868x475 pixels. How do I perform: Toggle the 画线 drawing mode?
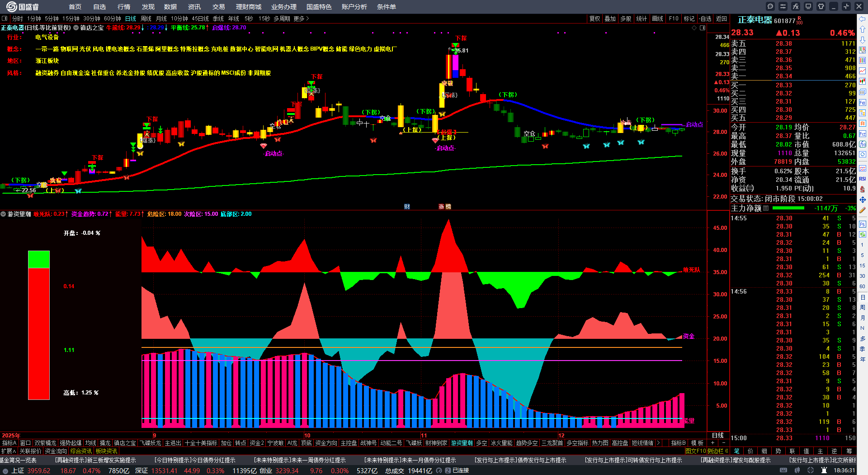point(657,19)
